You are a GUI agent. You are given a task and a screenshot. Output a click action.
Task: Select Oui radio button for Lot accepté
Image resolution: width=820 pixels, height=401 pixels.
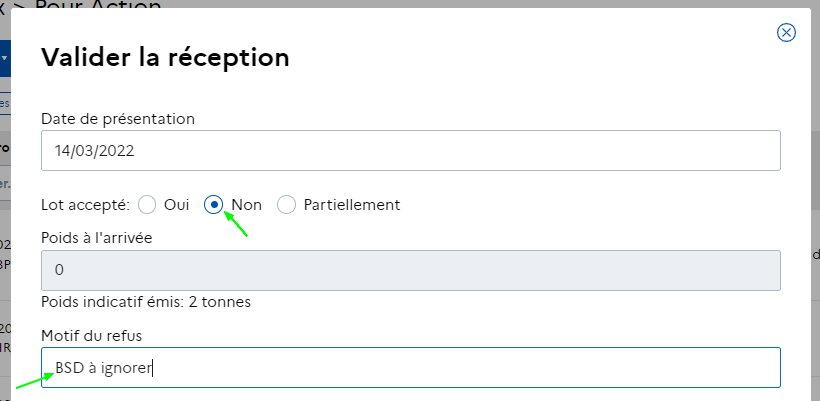tap(147, 205)
